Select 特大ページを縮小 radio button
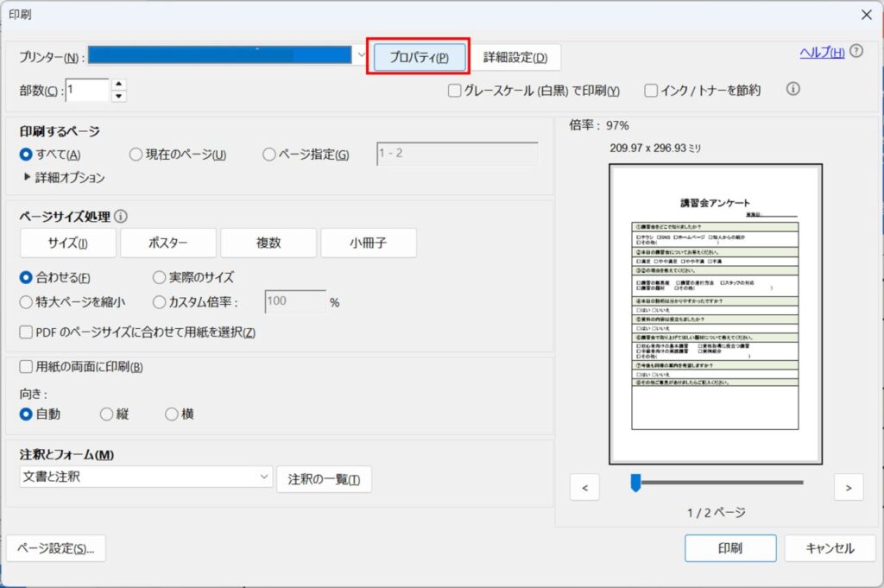 [x=25, y=302]
